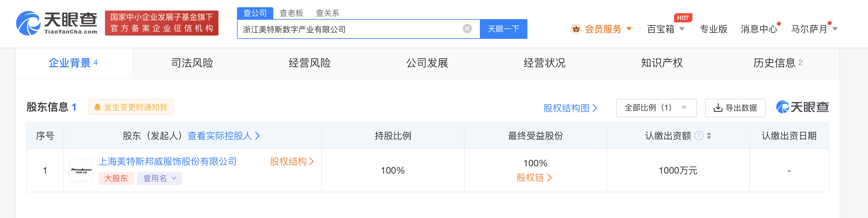Click the 导出数据 export button
This screenshot has height=218, width=868.
tap(735, 108)
